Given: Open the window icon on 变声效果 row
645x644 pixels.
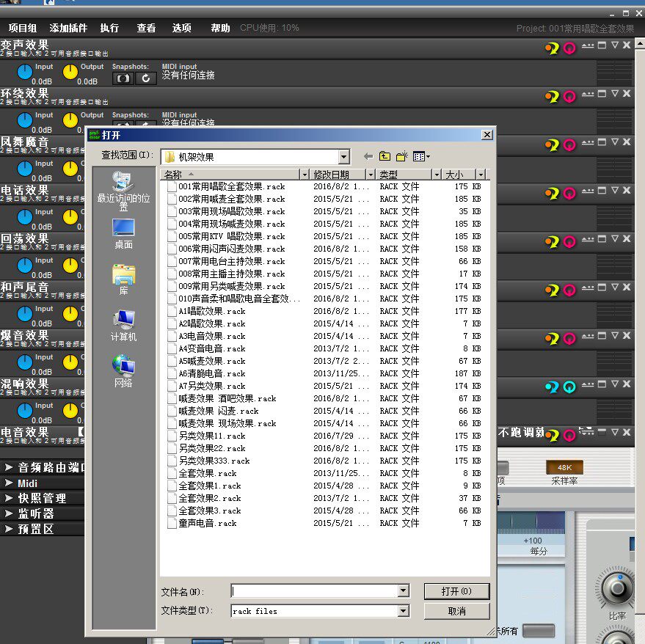Looking at the screenshot, I should click(602, 45).
